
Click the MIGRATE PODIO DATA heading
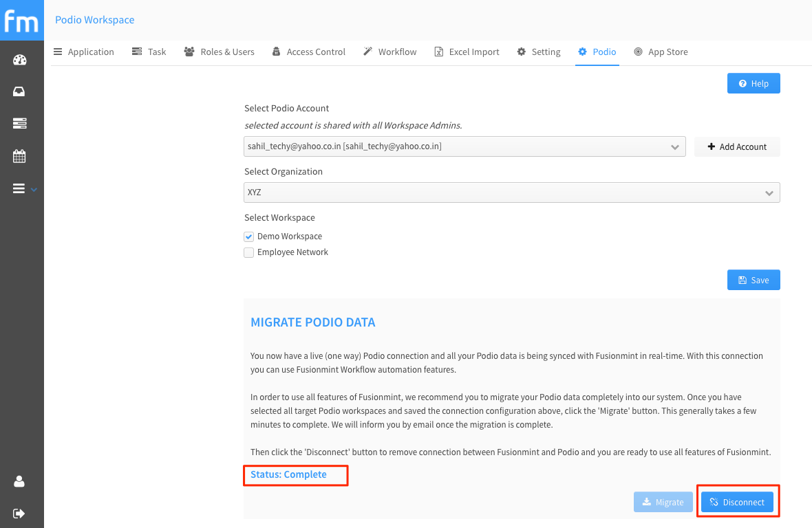pyautogui.click(x=313, y=322)
